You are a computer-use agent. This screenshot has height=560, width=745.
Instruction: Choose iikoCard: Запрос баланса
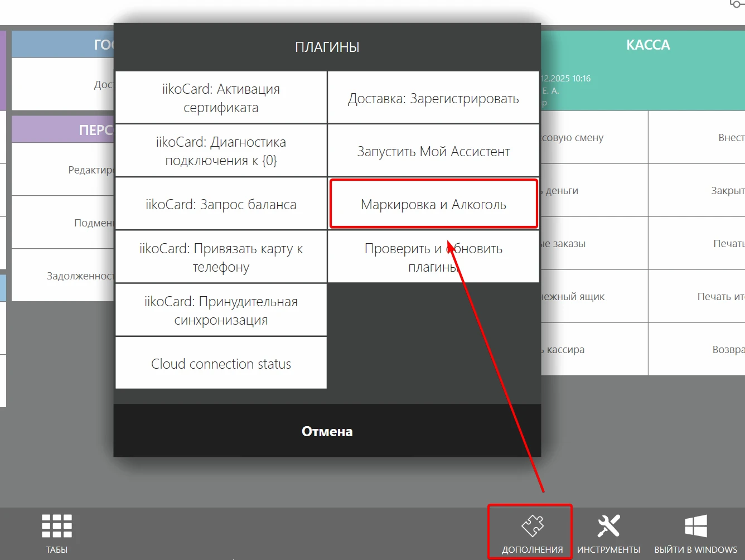tap(221, 204)
